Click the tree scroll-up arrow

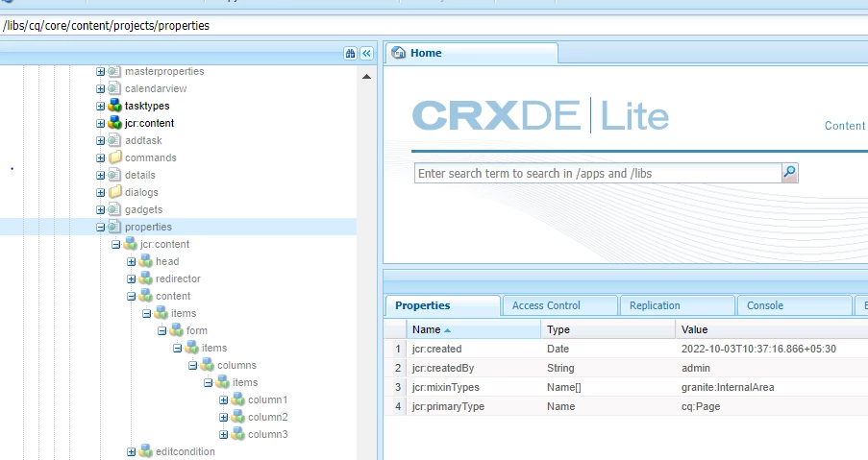tap(366, 76)
